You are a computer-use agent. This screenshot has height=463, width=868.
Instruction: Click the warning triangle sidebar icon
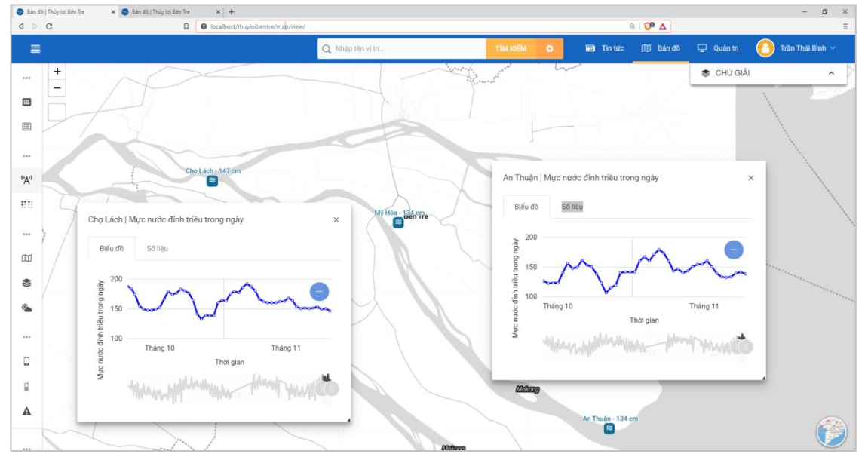pos(26,411)
